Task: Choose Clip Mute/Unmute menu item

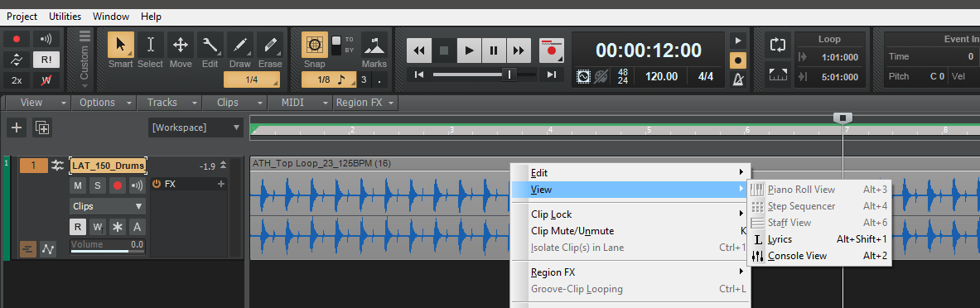Action: click(630, 230)
